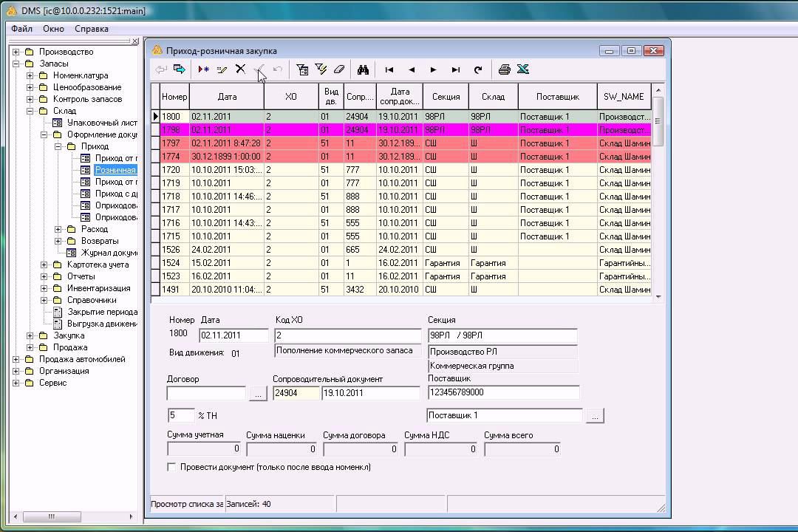The width and height of the screenshot is (798, 532).
Task: Open search with the binoculars icon
Action: (363, 69)
